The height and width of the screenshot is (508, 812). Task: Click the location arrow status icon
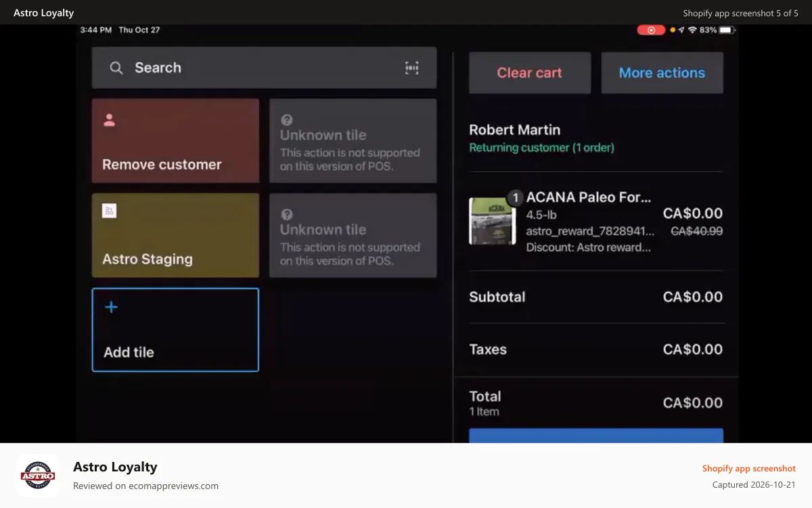(x=681, y=30)
